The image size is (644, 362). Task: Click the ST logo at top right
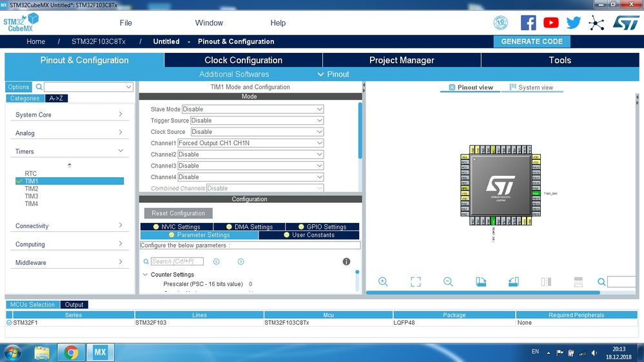626,23
